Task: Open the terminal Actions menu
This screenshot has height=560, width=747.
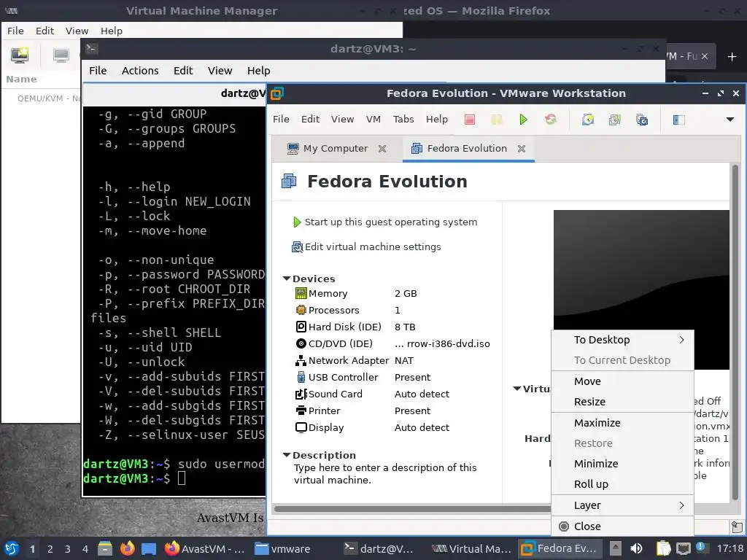Action: click(140, 71)
